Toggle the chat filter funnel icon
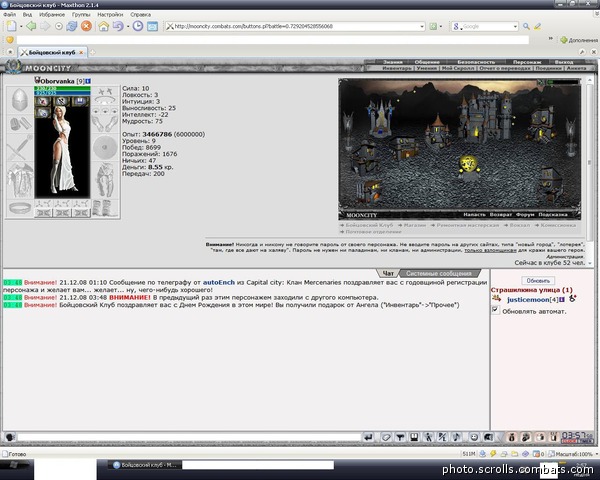This screenshot has width=600, height=480. point(400,437)
